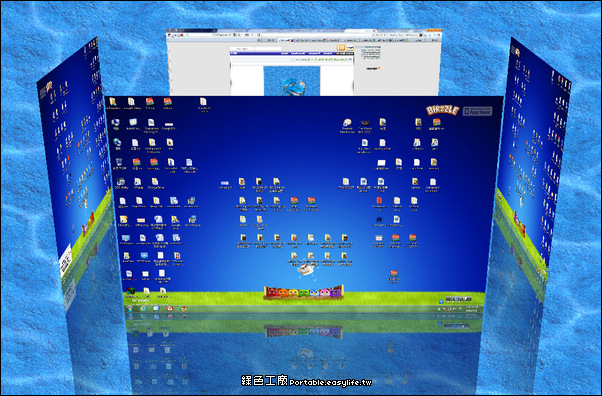Click the blue image inside the rear browser page

pos(292,81)
